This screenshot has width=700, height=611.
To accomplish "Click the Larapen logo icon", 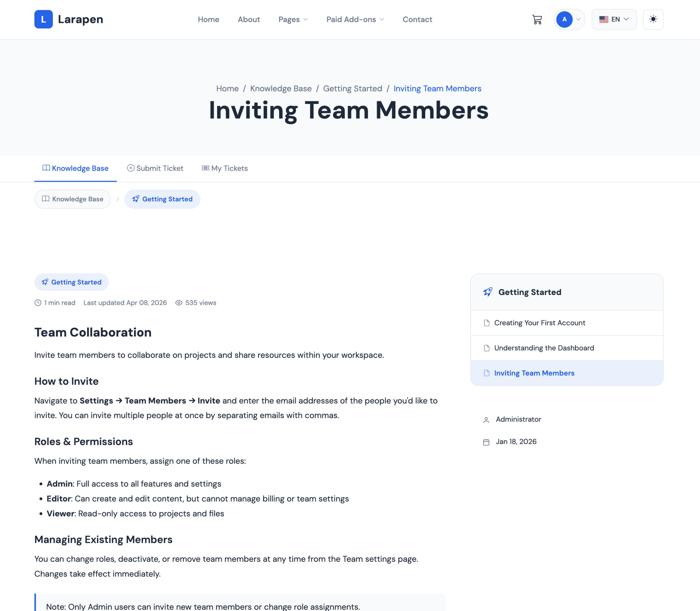I will coord(43,19).
